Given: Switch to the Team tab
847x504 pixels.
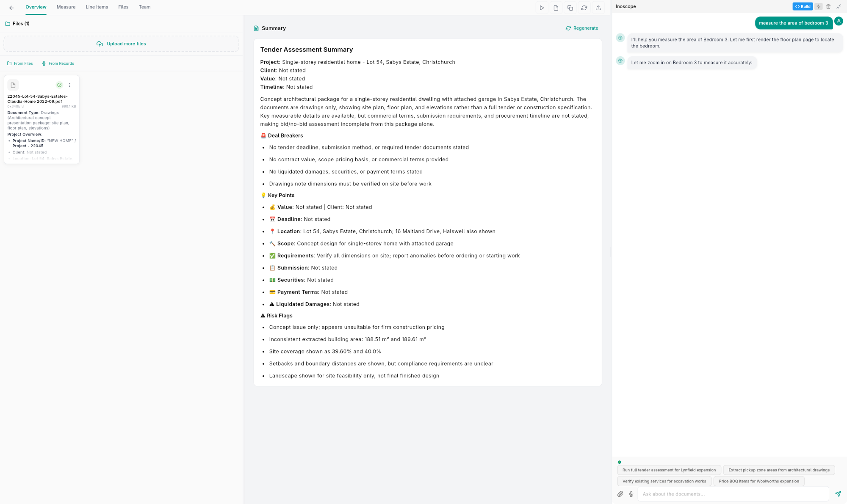Looking at the screenshot, I should (x=144, y=7).
